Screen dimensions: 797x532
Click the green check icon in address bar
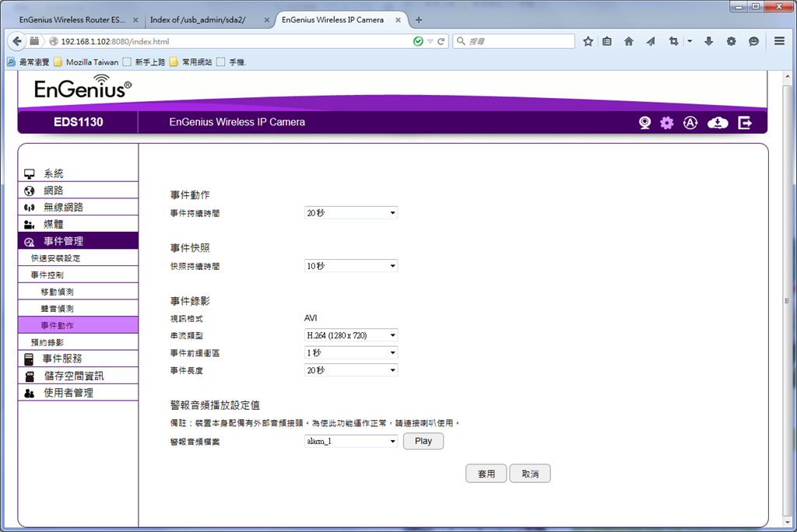tap(418, 41)
